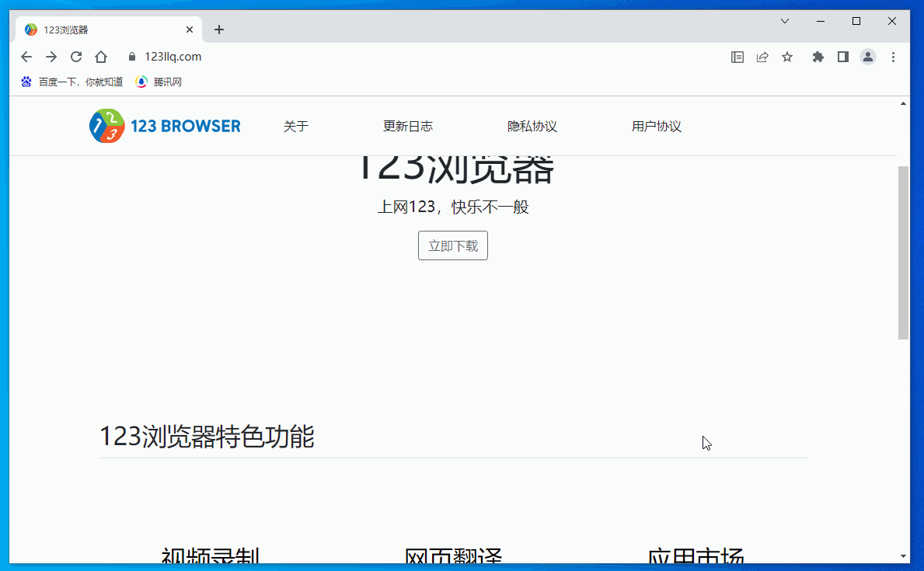Reload the current page
This screenshot has width=924, height=571.
click(x=76, y=57)
